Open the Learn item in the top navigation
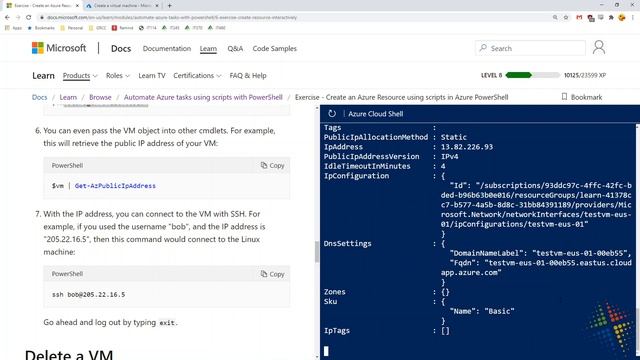This screenshot has height=360, width=640. [208, 48]
